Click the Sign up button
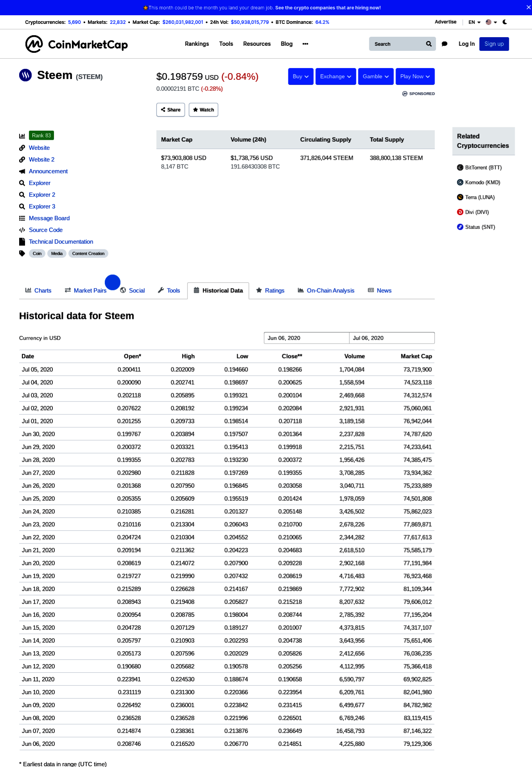Screen dimensions: 532x767 pyautogui.click(x=494, y=44)
